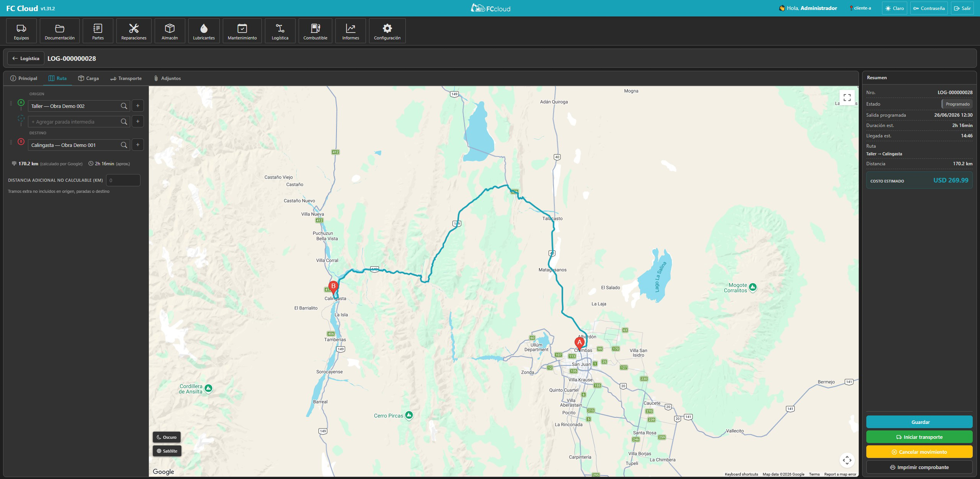Switch to Ruta tab
Viewport: 980px width, 479px height.
[x=57, y=78]
